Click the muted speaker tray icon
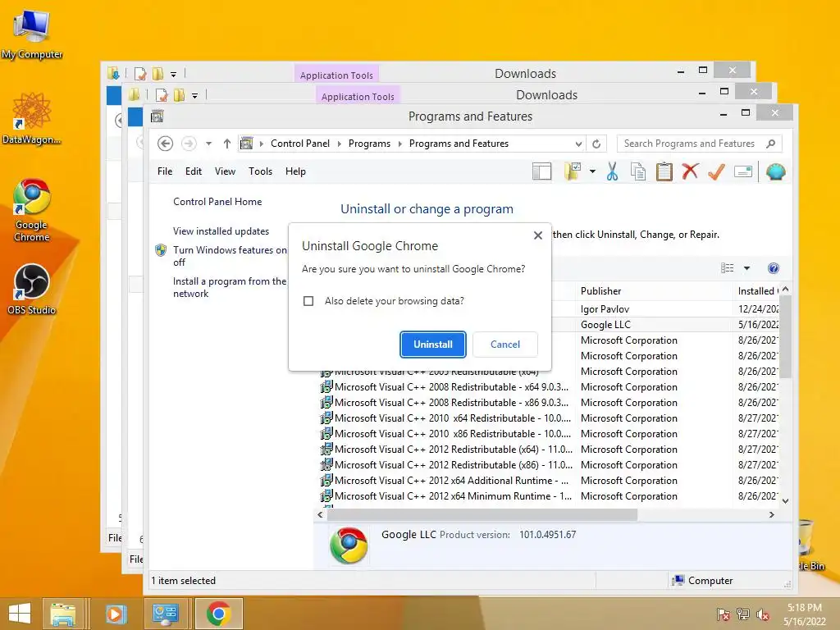The height and width of the screenshot is (630, 840). pos(763,614)
